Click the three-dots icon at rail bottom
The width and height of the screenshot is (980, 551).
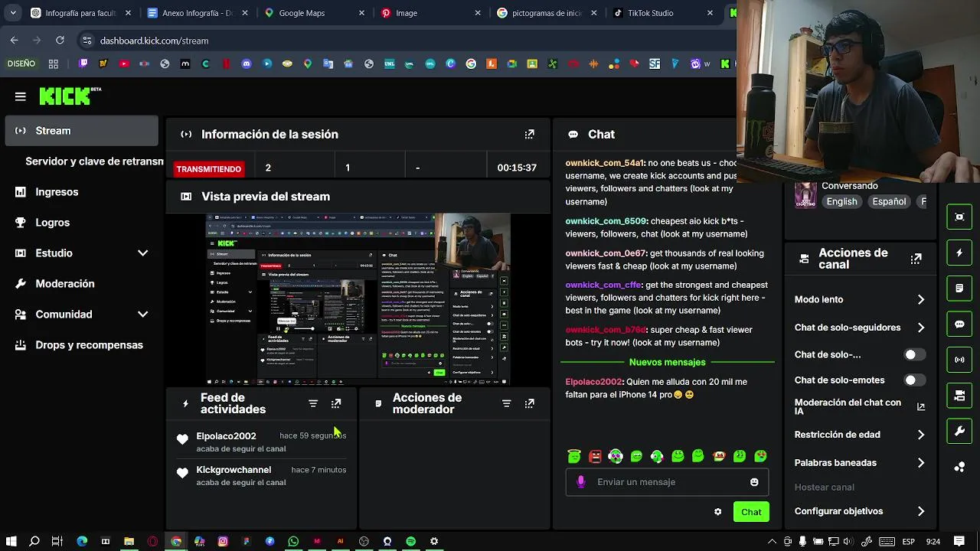(x=959, y=467)
